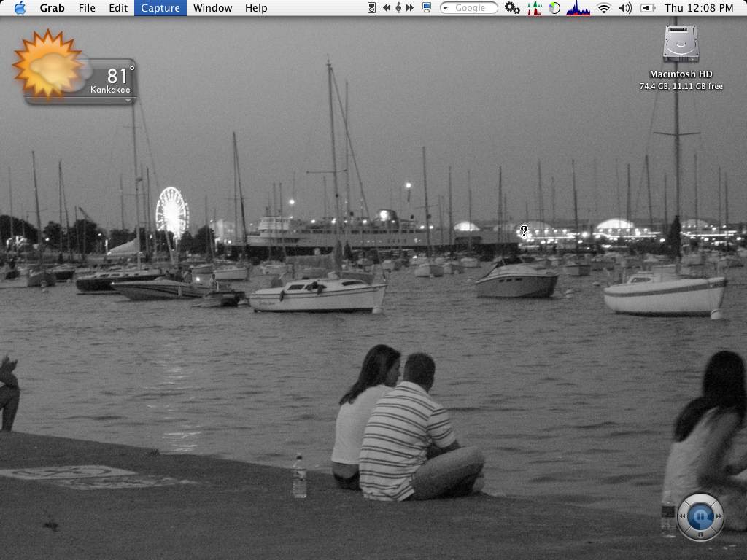Open the Help menu
The image size is (747, 560).
point(256,8)
